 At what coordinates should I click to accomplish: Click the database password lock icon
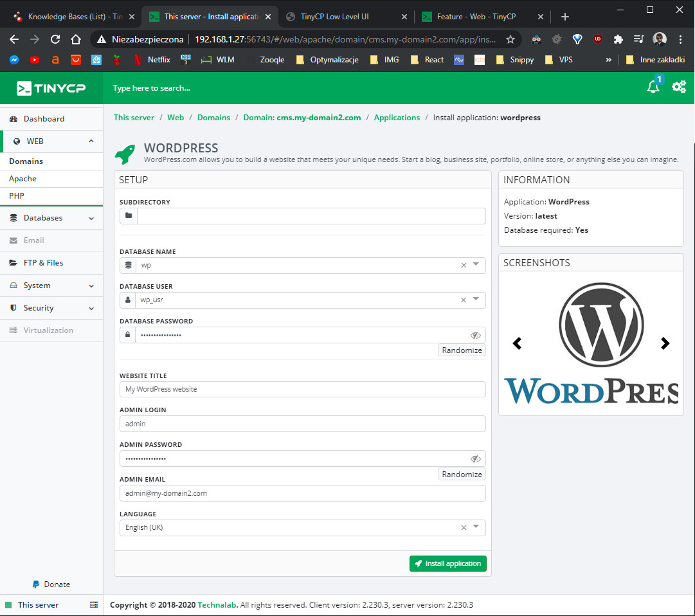[x=128, y=334]
